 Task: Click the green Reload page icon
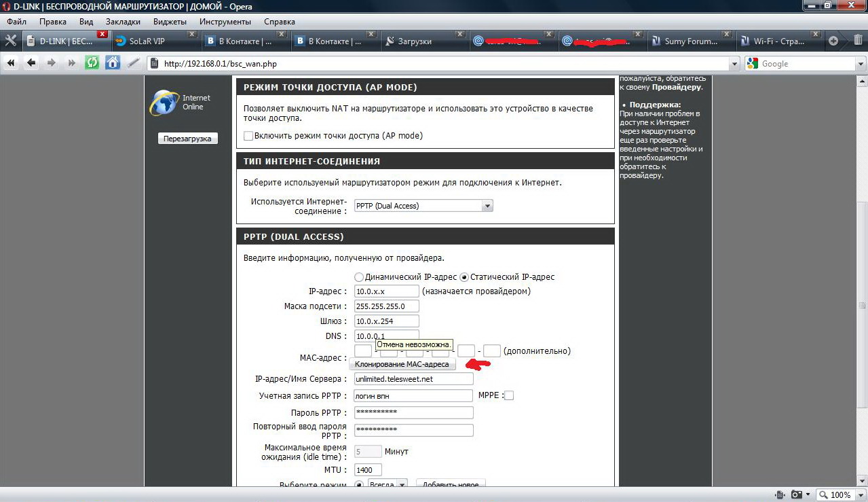click(92, 63)
